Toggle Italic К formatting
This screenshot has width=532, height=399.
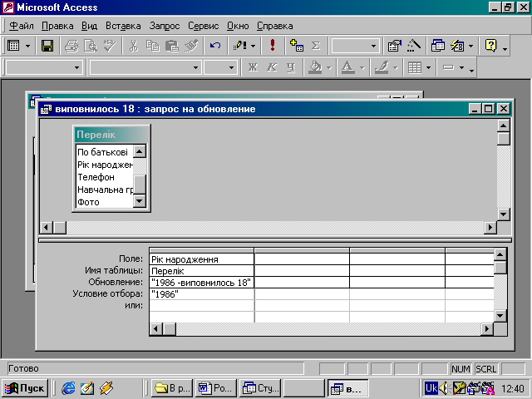pyautogui.click(x=272, y=67)
